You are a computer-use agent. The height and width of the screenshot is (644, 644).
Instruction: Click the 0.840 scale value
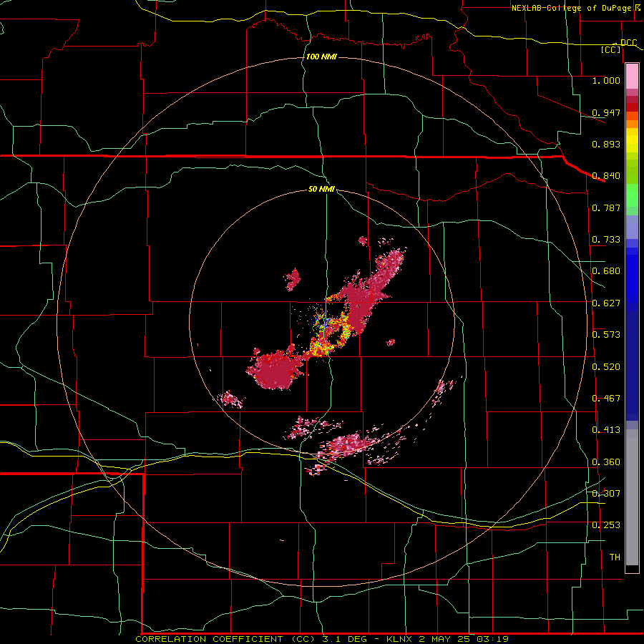[606, 176]
